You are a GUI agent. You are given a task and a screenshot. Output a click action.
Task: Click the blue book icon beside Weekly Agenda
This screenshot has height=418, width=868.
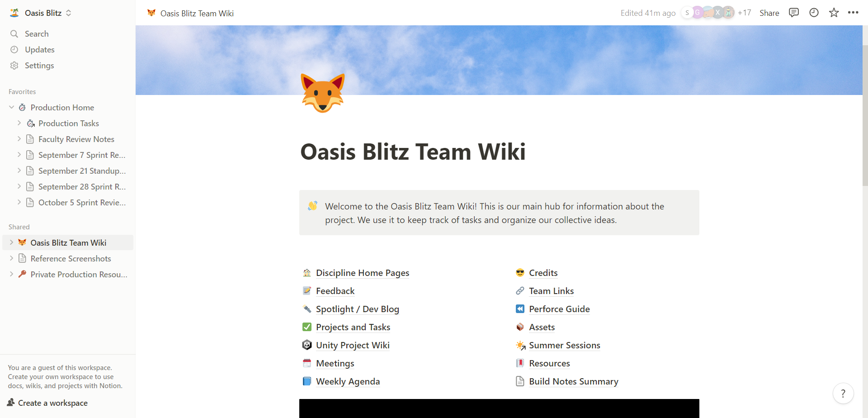coord(307,381)
